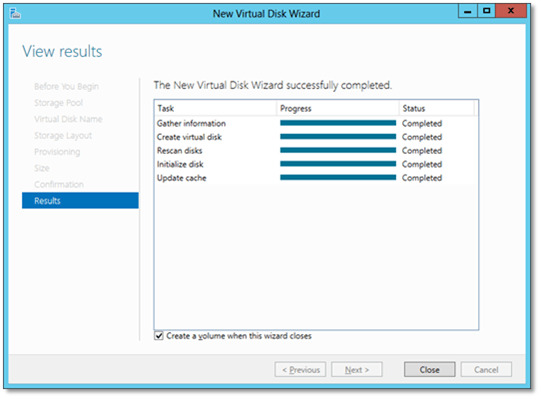
Task: Select the Storage Pool step
Action: 59,103
